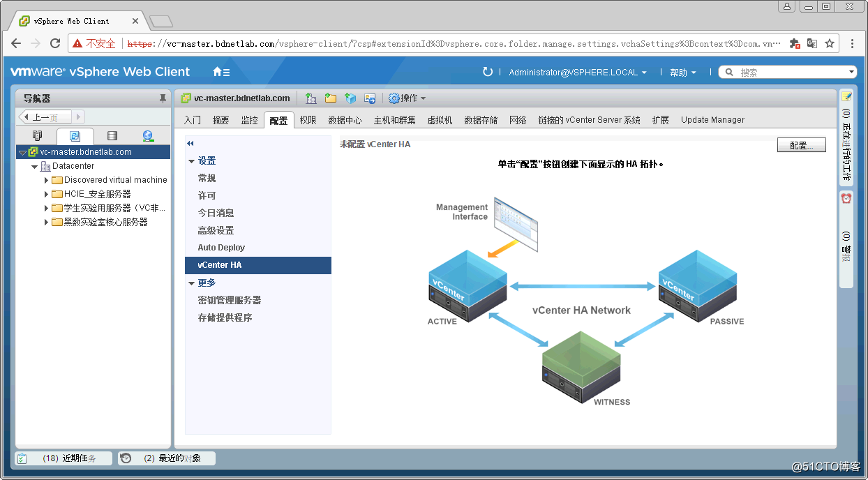
Task: Click the create new datacenter icon
Action: [311, 98]
